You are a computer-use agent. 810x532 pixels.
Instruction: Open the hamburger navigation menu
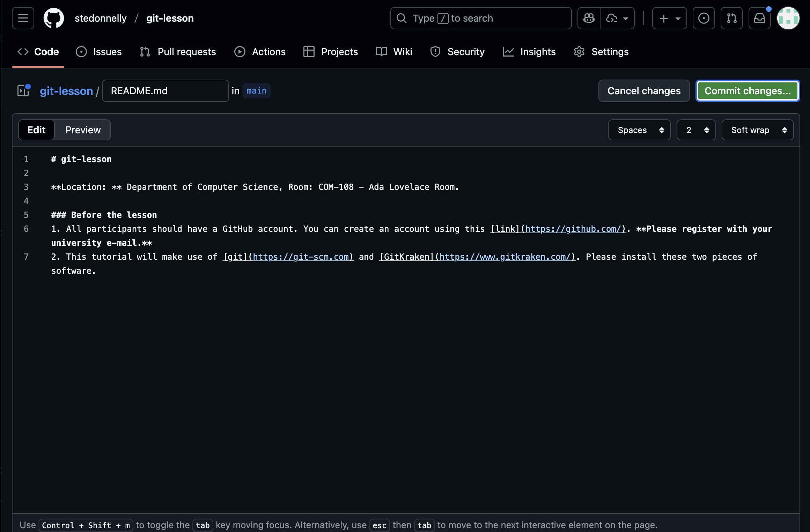click(x=23, y=18)
